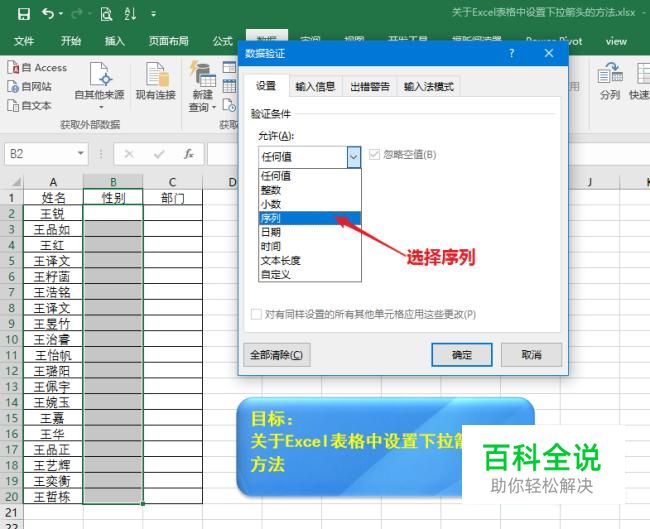Click the Select All corner triangle

[x=16, y=182]
